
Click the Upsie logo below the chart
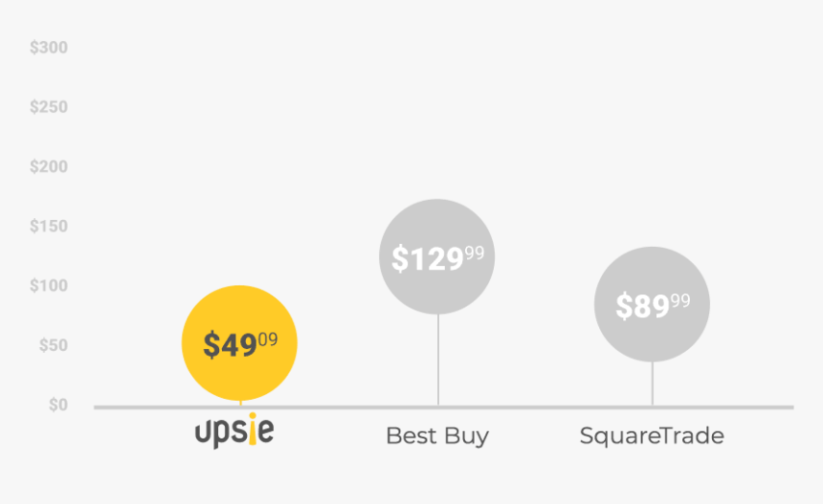tap(234, 430)
